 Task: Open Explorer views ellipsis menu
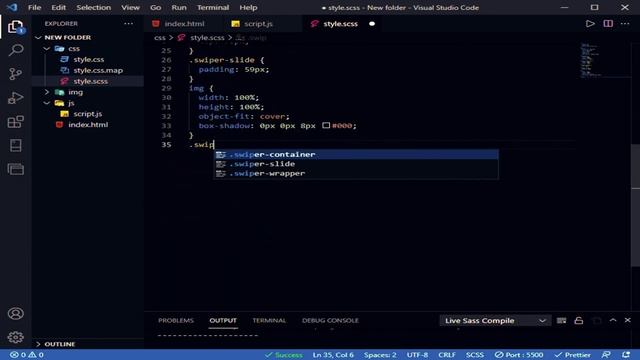tap(129, 24)
